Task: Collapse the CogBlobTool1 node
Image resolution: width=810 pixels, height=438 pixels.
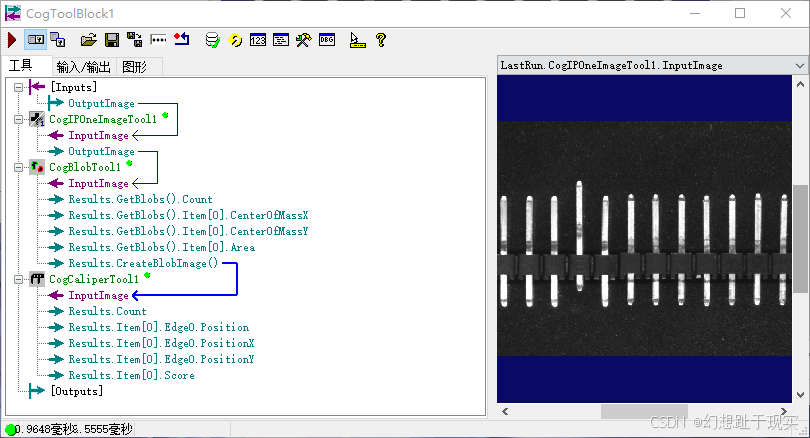Action: 19,167
